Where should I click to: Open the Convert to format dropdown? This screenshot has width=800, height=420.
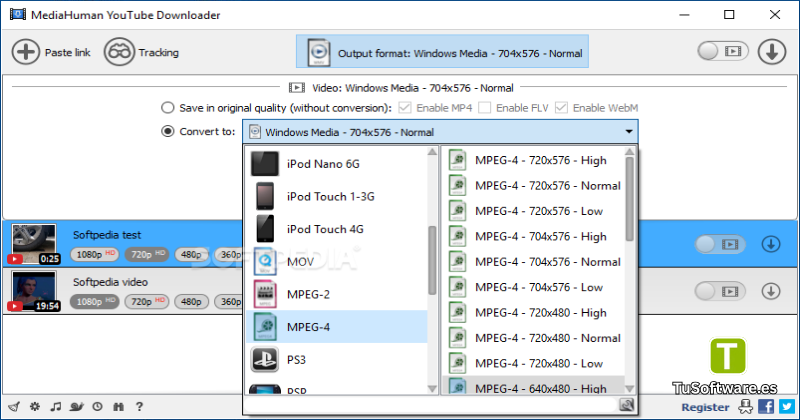pyautogui.click(x=440, y=132)
